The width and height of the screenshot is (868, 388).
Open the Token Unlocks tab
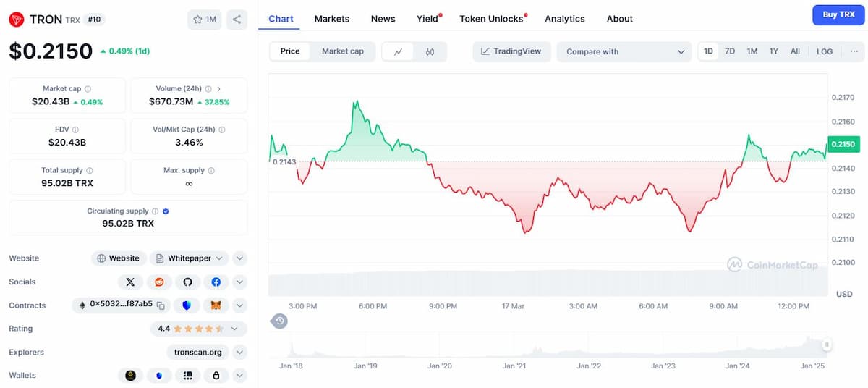coord(492,19)
